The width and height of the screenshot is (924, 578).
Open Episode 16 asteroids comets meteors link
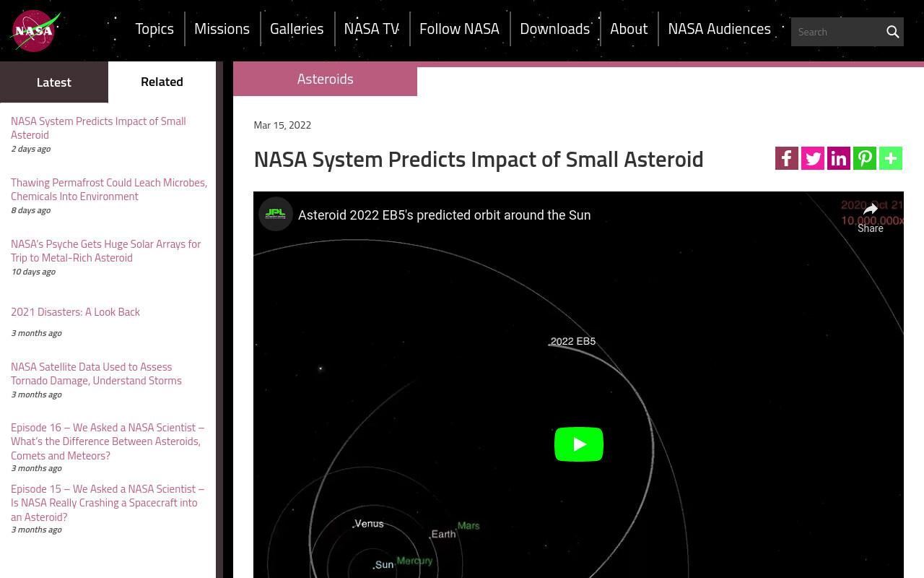pos(108,441)
